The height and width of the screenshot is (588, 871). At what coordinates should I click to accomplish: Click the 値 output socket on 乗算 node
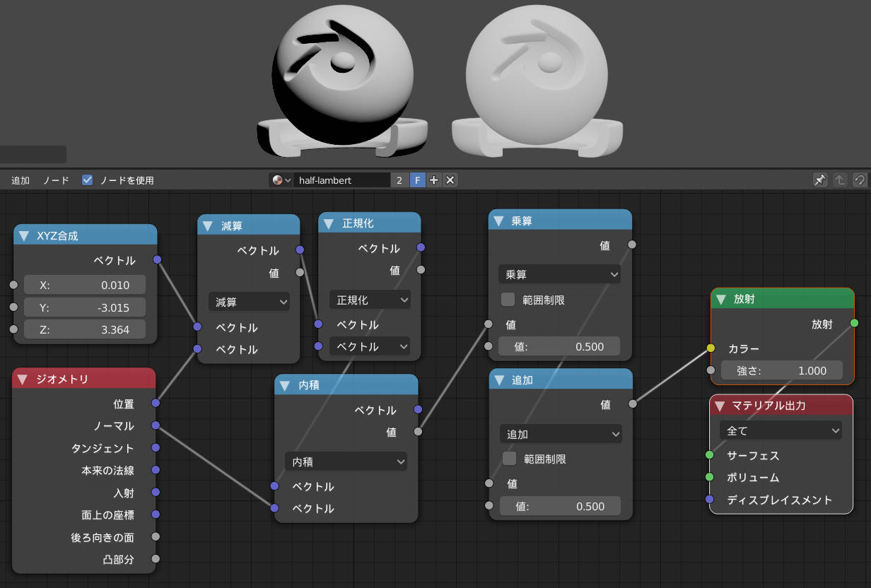tap(632, 245)
